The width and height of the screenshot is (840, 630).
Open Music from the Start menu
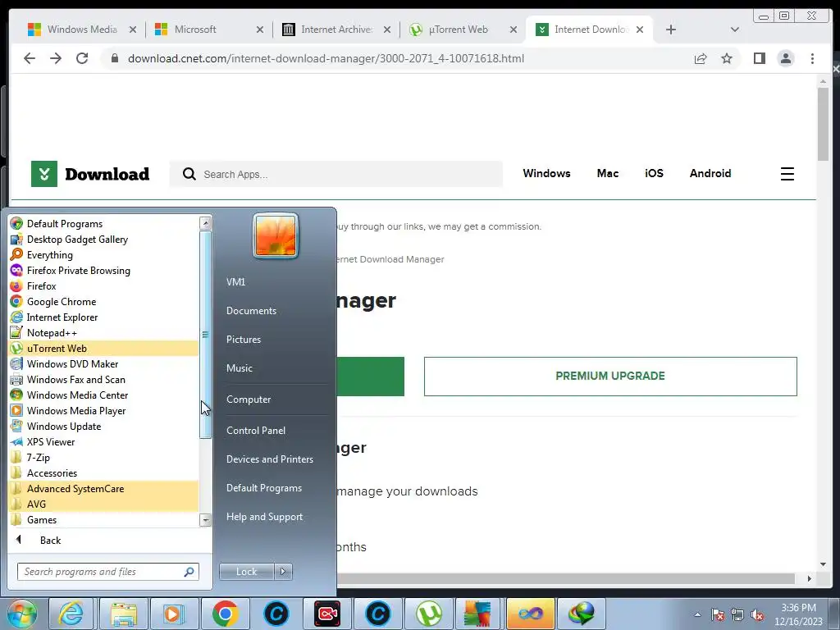point(239,368)
